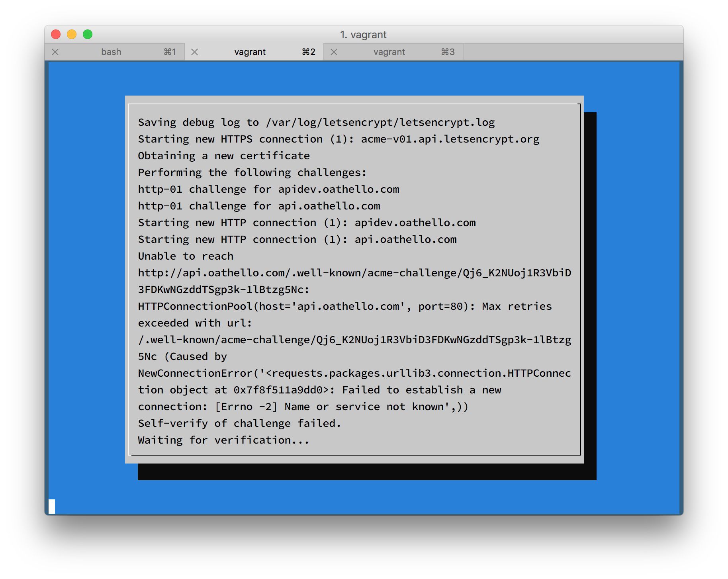Click the "Self-verify of challenge failed." message
The image size is (728, 579).
(x=239, y=423)
